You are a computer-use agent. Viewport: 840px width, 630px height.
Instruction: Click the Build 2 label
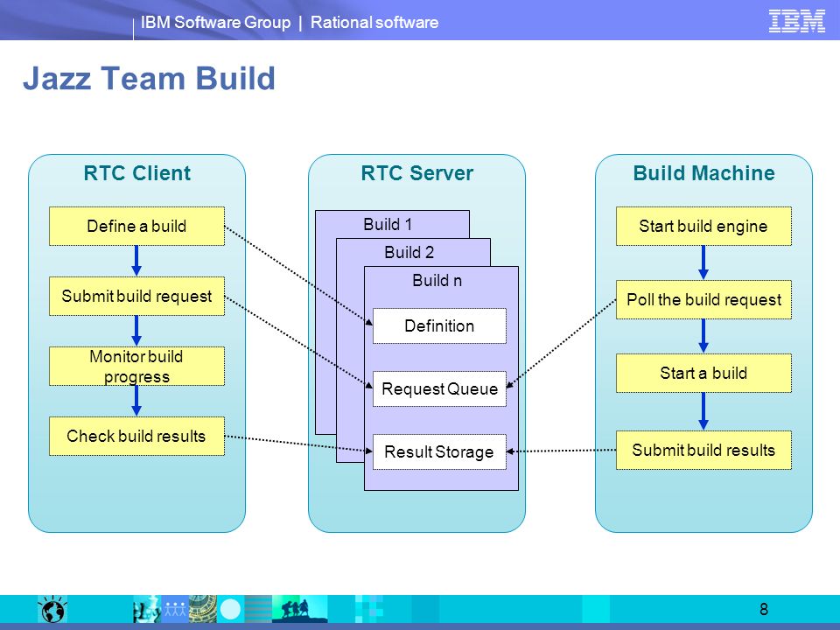[x=409, y=252]
